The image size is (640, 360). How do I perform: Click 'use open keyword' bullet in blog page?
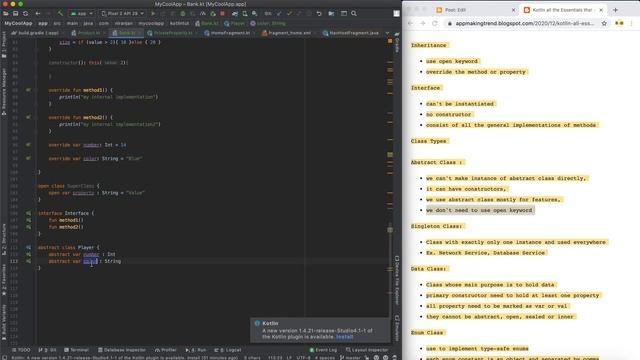tap(452, 61)
